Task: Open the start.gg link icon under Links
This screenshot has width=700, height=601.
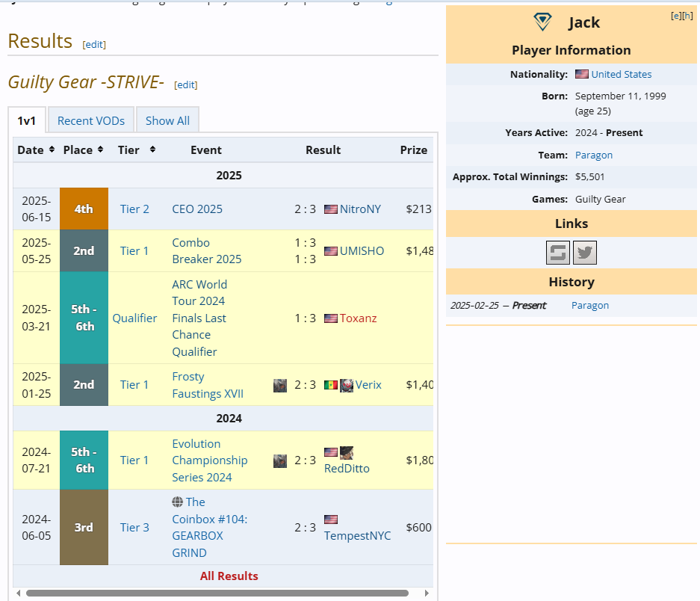Action: (558, 253)
